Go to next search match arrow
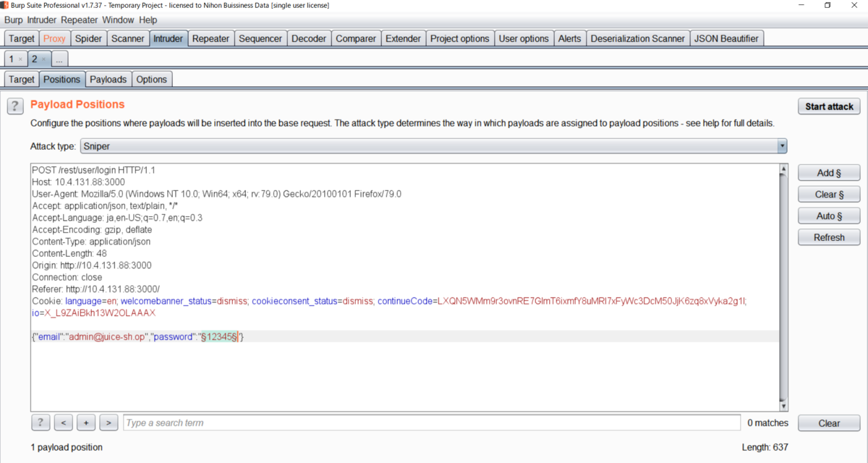The width and height of the screenshot is (868, 463). pyautogui.click(x=109, y=422)
